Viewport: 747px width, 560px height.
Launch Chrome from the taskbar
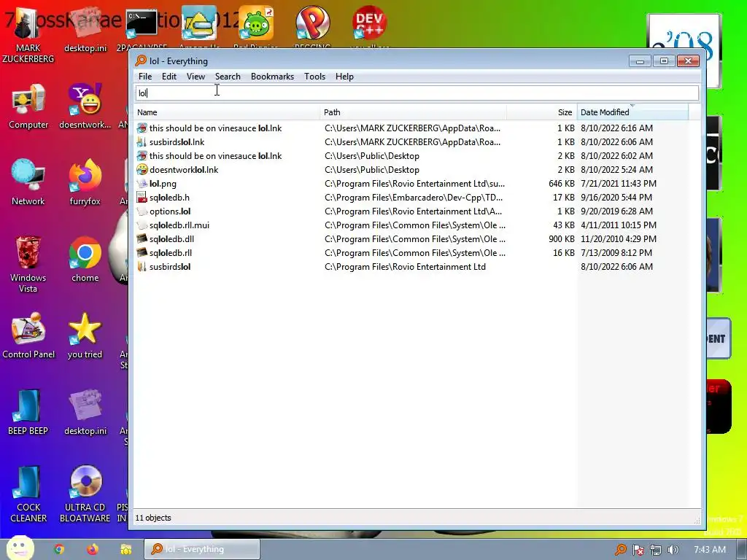[x=59, y=550]
